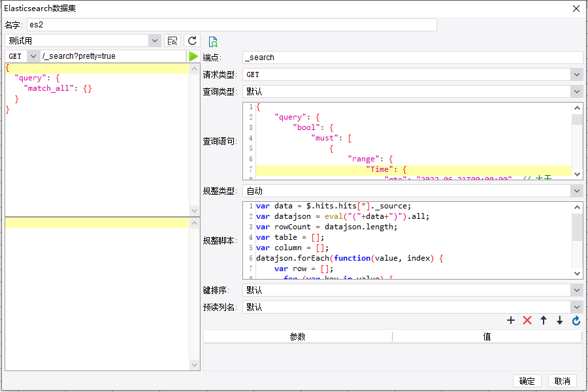This screenshot has height=392, width=588.
Task: Click the 取消 button
Action: click(x=562, y=381)
